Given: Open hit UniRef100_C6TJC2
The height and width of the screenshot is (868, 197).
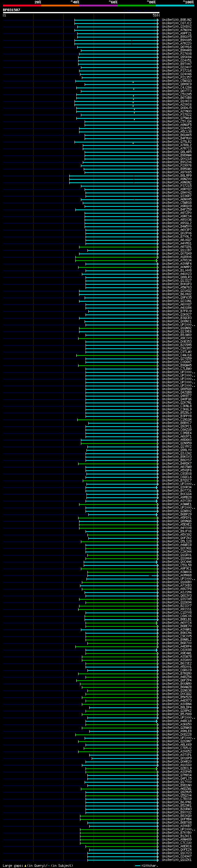Looking at the screenshot, I should pyautogui.click(x=176, y=23).
